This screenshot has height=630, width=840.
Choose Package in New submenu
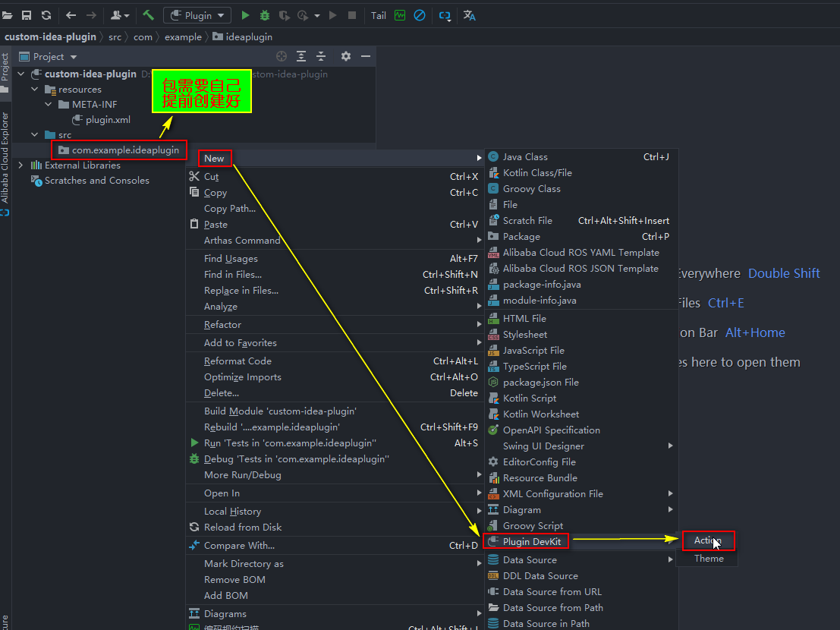pos(581,237)
